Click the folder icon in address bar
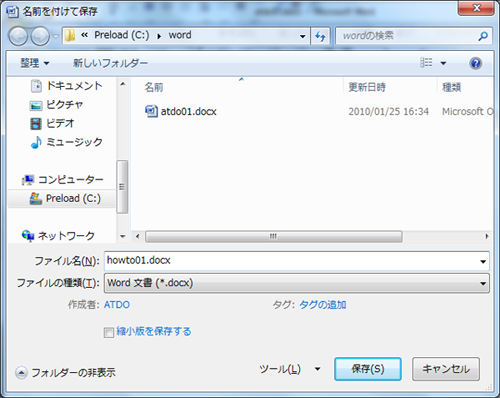 pyautogui.click(x=70, y=35)
